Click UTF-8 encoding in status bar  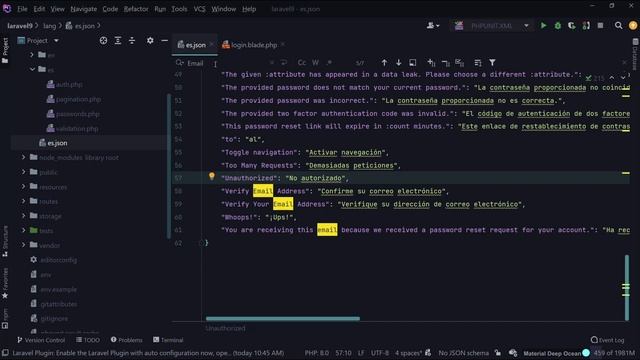tap(379, 353)
